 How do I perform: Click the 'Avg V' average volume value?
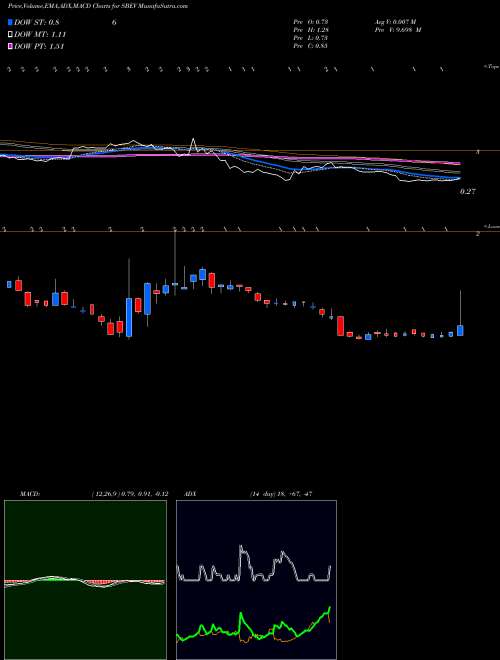(397, 21)
